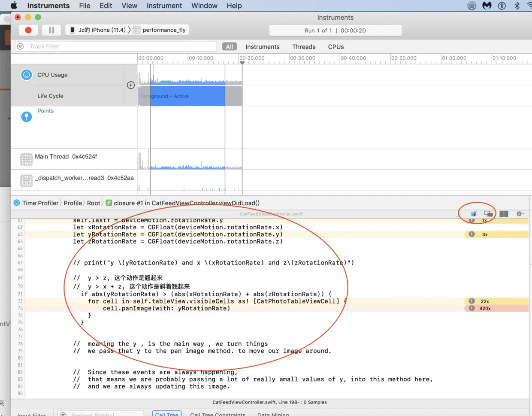Open the Edit menu

point(106,6)
